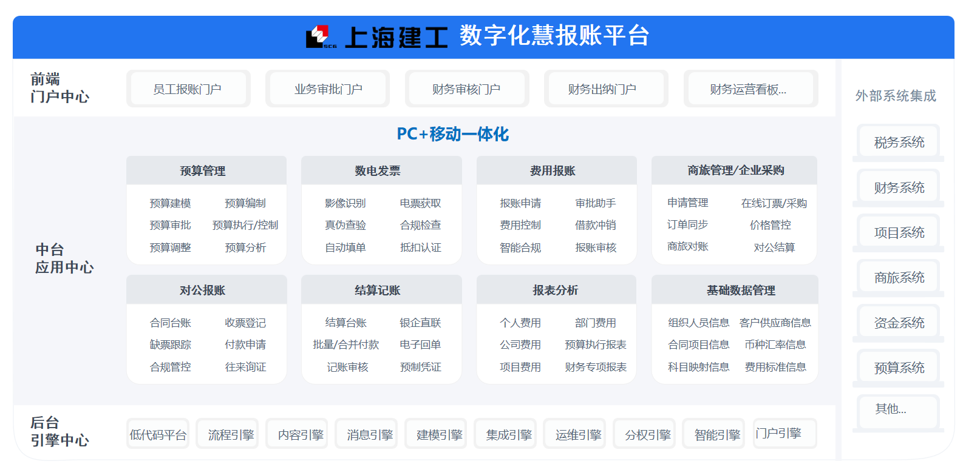Open the 费用报账 module header
Image resolution: width=980 pixels, height=464 pixels.
556,170
